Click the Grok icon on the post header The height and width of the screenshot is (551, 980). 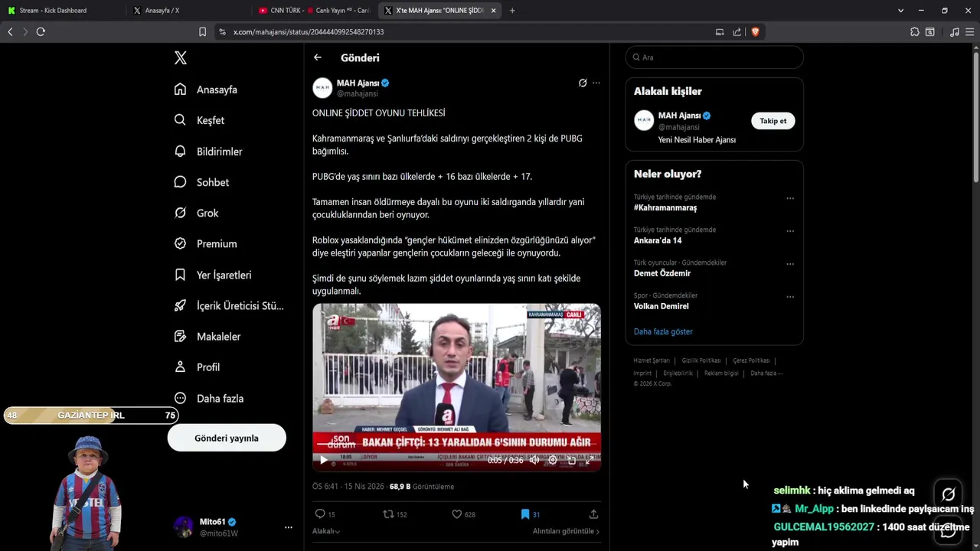coord(583,83)
